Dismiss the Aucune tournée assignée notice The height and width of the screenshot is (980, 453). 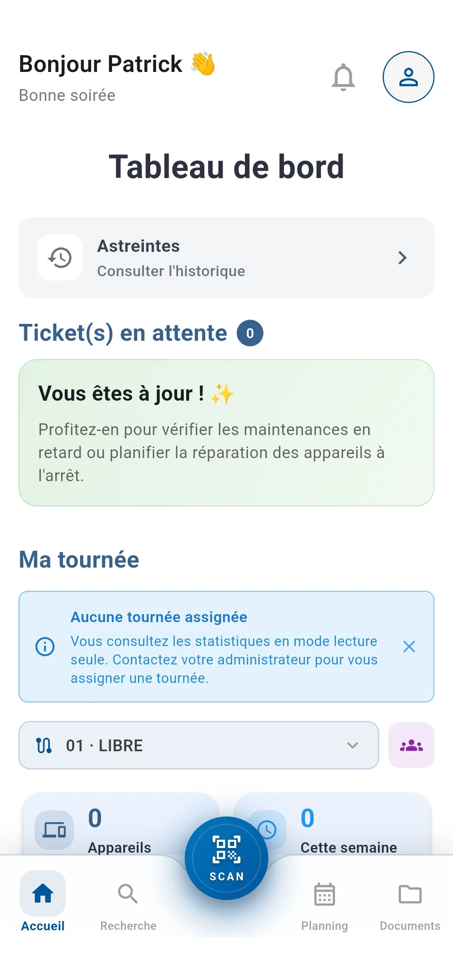pyautogui.click(x=409, y=646)
